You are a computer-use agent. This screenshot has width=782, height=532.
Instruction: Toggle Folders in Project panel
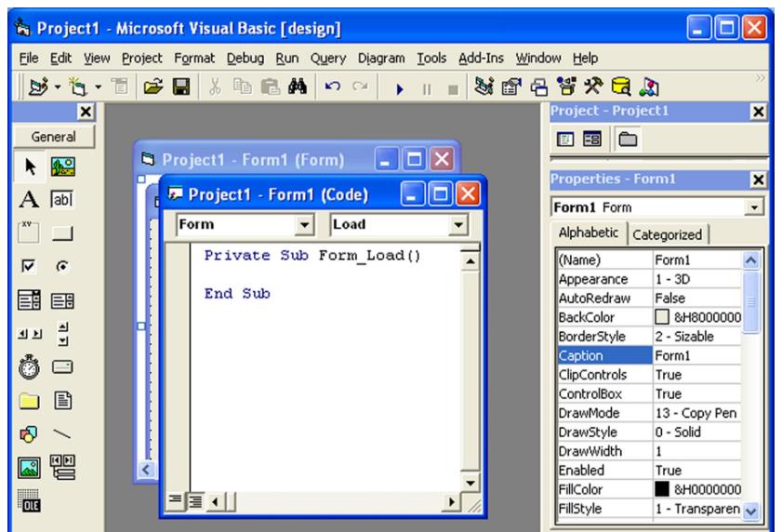pos(628,140)
